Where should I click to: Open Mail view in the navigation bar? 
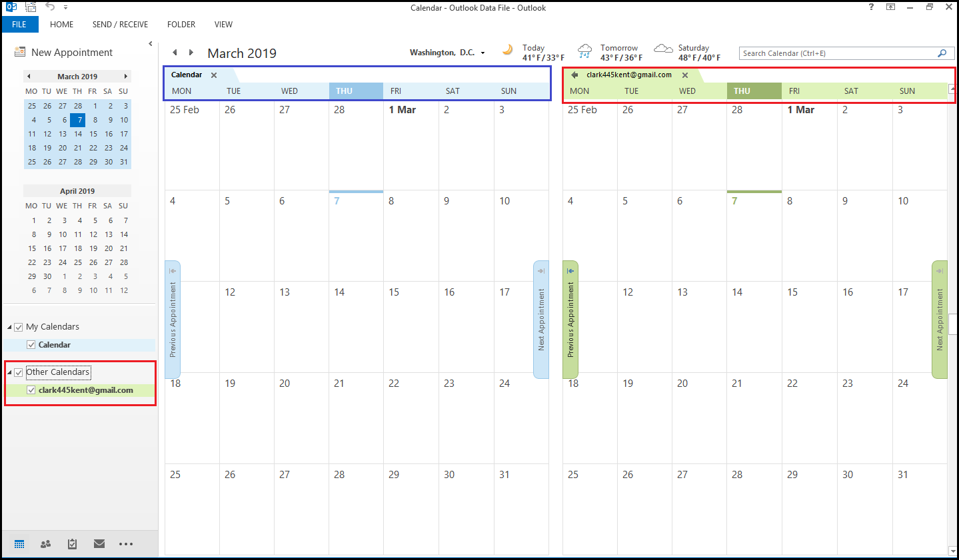click(99, 544)
